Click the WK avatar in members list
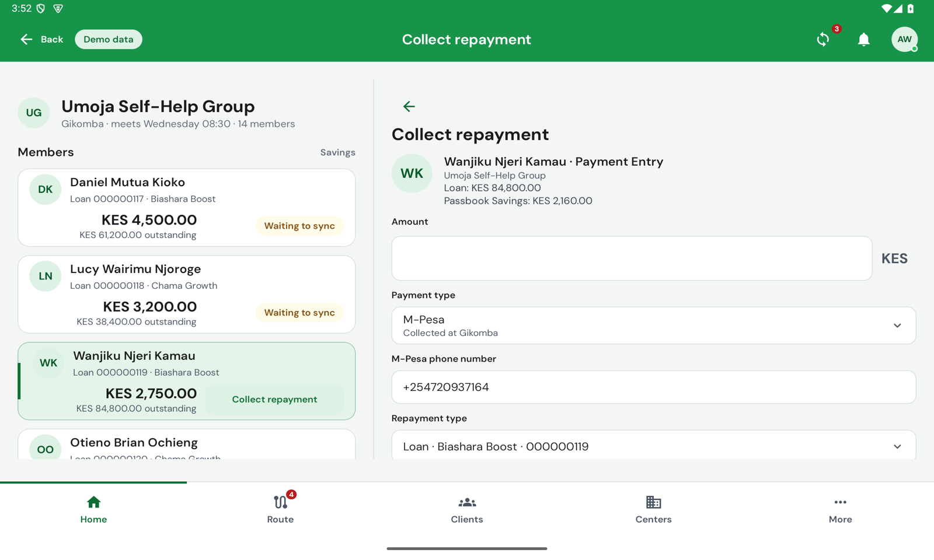This screenshot has width=934, height=560. pos(48,363)
